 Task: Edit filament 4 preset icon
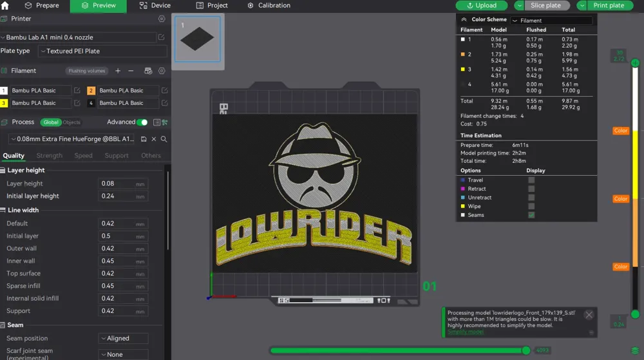(165, 102)
